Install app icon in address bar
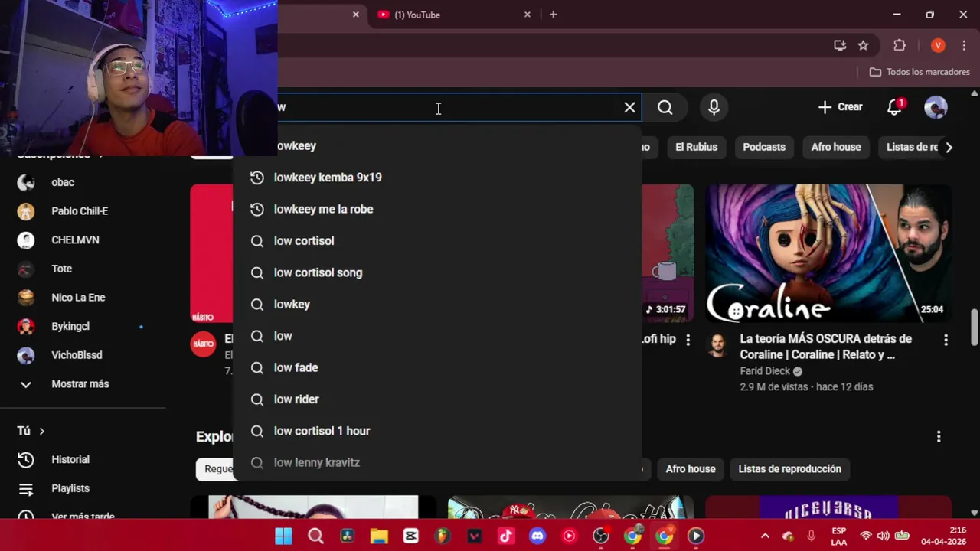 pyautogui.click(x=840, y=45)
